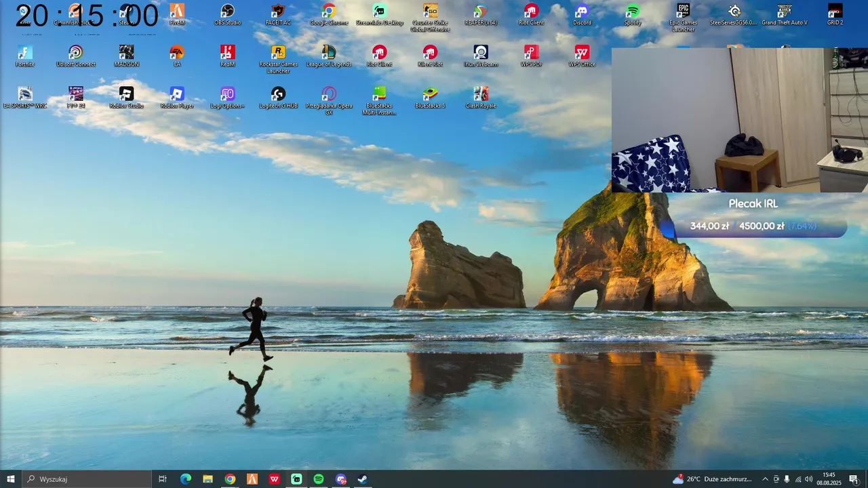
Task: Open the FACEIT AC shortcut
Action: tap(278, 15)
